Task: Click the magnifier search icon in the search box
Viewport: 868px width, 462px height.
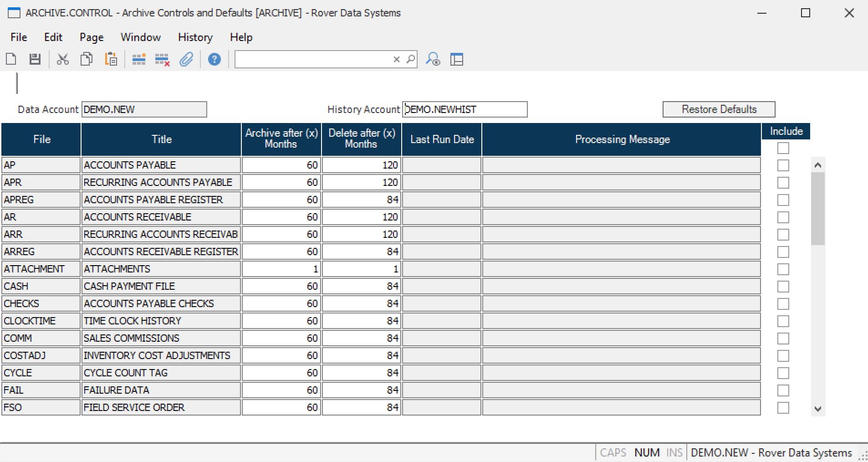Action: tap(411, 59)
